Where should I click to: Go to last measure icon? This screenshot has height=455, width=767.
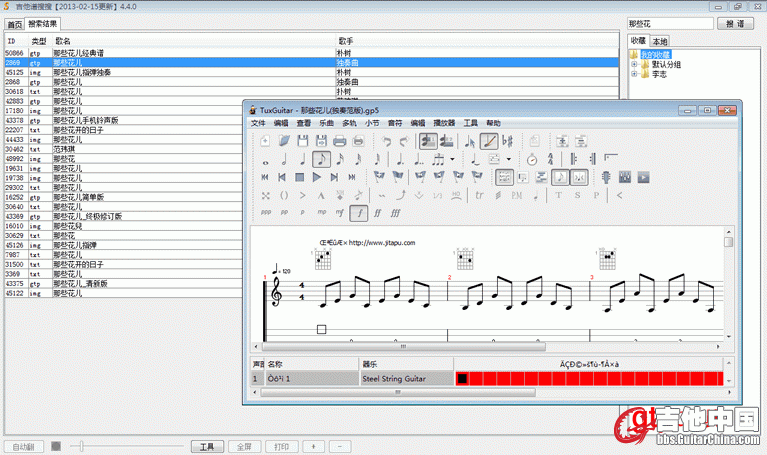(x=352, y=177)
